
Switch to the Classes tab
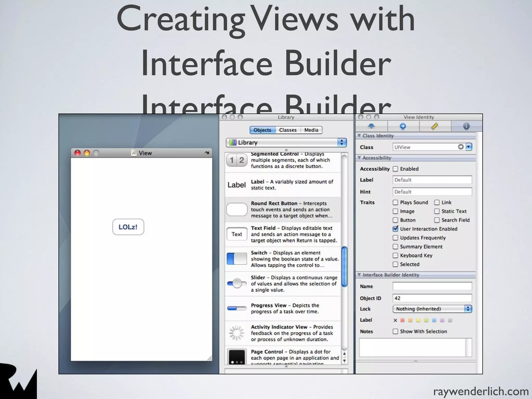click(288, 130)
